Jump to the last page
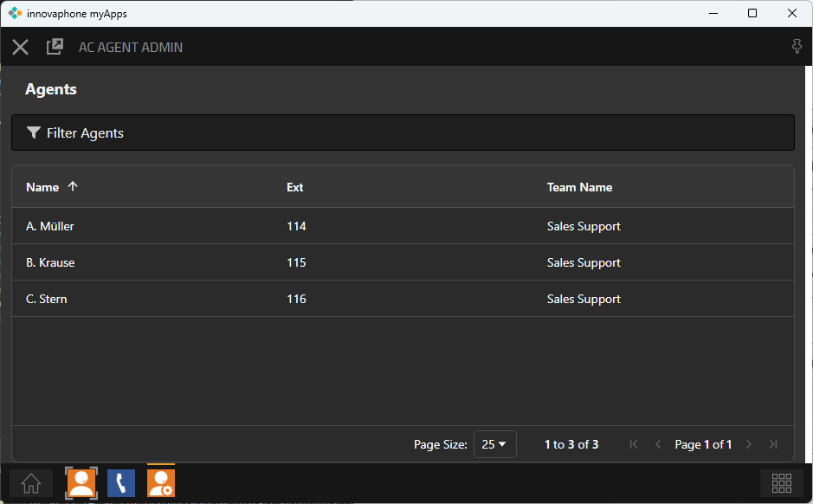 (x=773, y=444)
